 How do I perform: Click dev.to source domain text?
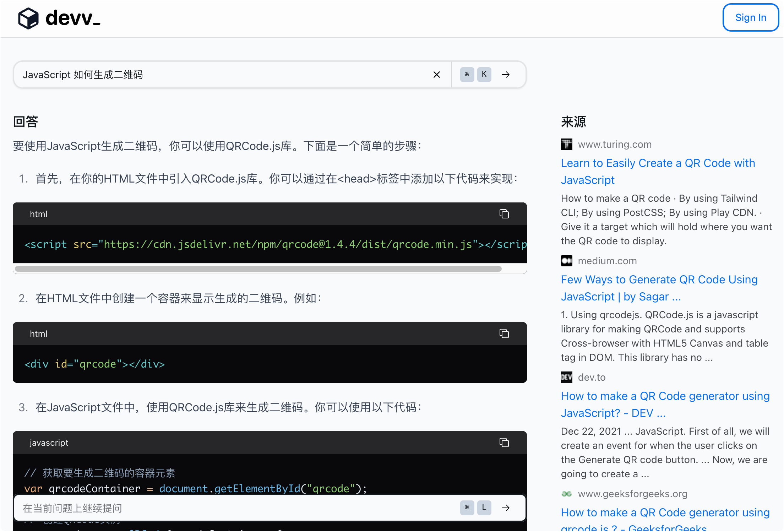(592, 377)
